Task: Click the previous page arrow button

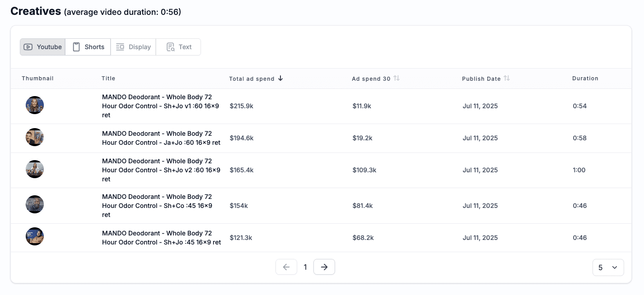Action: coord(286,267)
